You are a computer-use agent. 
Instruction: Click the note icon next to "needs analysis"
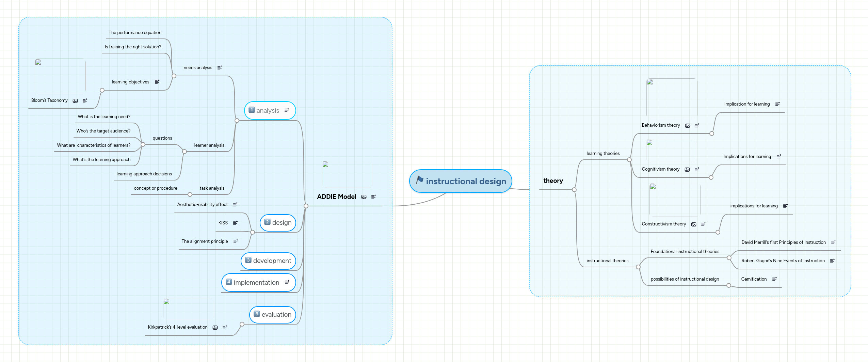[219, 67]
